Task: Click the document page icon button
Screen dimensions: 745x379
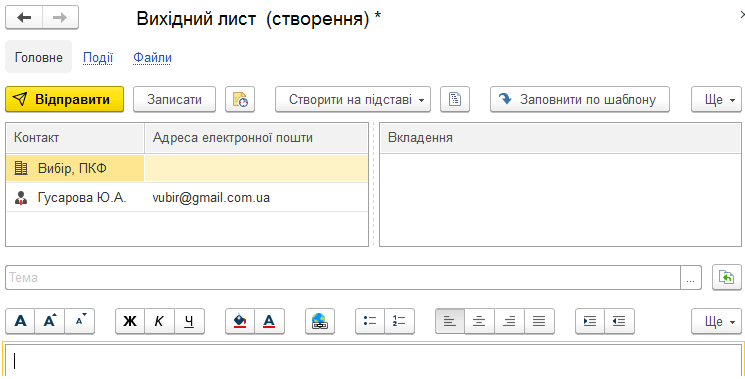Action: (455, 99)
